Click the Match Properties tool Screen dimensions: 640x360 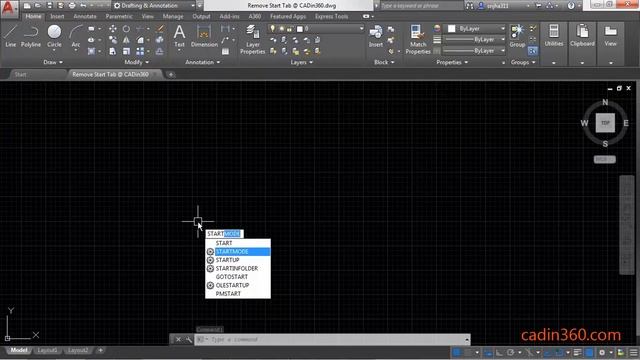(418, 40)
